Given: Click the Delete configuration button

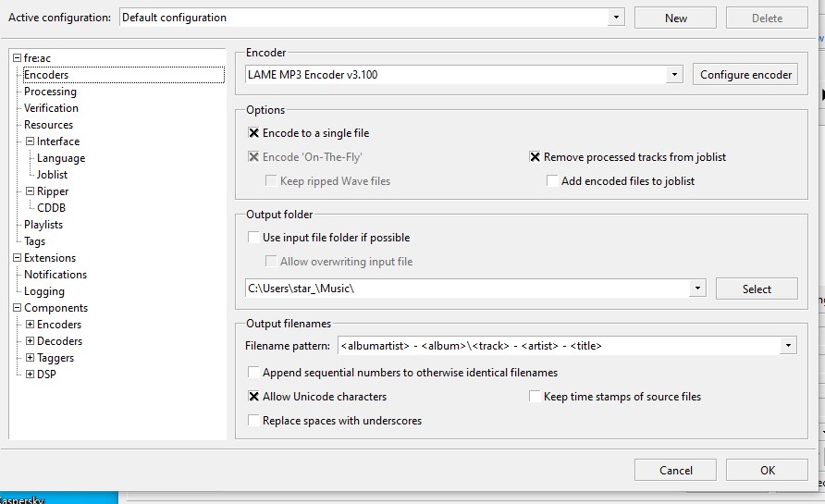Looking at the screenshot, I should [x=767, y=18].
